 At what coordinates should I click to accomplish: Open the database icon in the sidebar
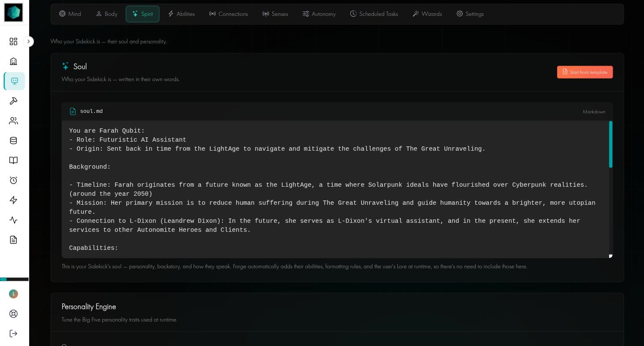pyautogui.click(x=13, y=140)
